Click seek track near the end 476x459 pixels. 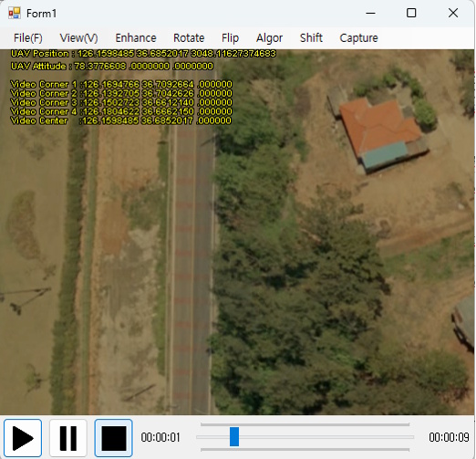[x=404, y=437]
